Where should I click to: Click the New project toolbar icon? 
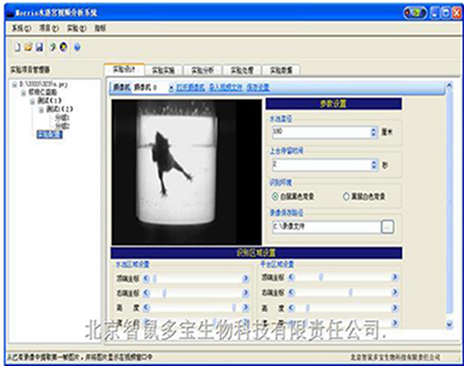pos(17,47)
